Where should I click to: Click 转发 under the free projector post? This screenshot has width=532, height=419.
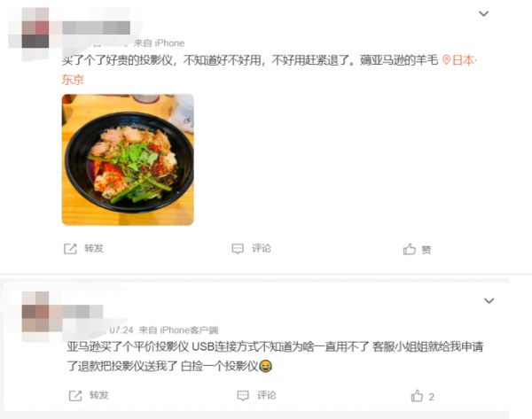pyautogui.click(x=99, y=395)
